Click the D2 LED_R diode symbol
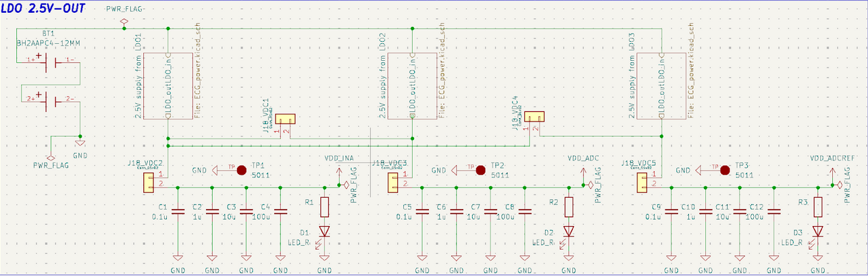 coord(569,231)
